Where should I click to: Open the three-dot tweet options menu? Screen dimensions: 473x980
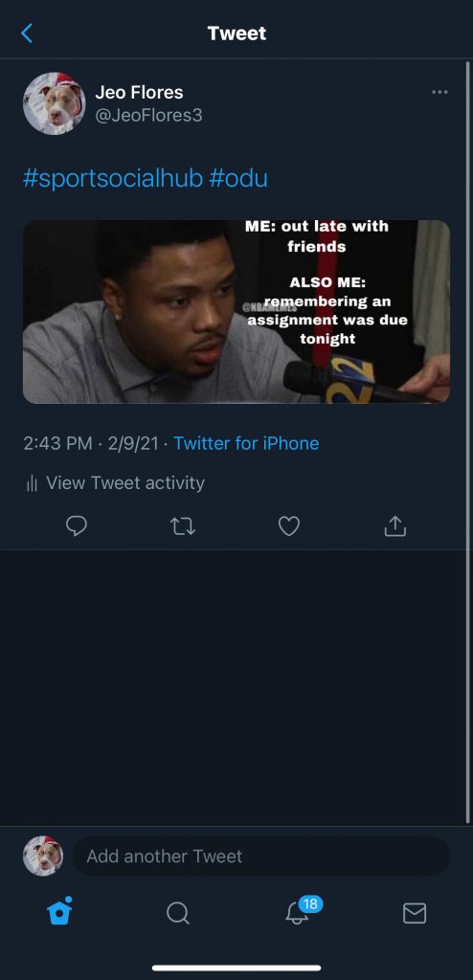point(439,92)
